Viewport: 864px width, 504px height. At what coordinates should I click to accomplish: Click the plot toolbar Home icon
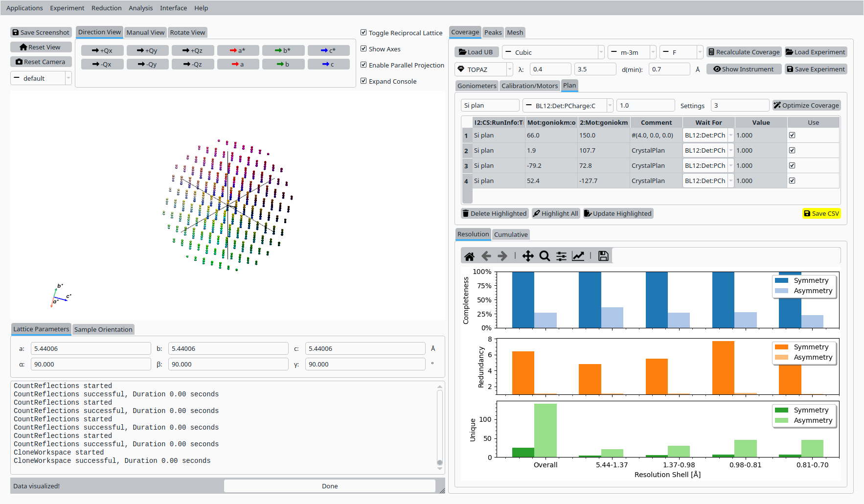pos(469,256)
